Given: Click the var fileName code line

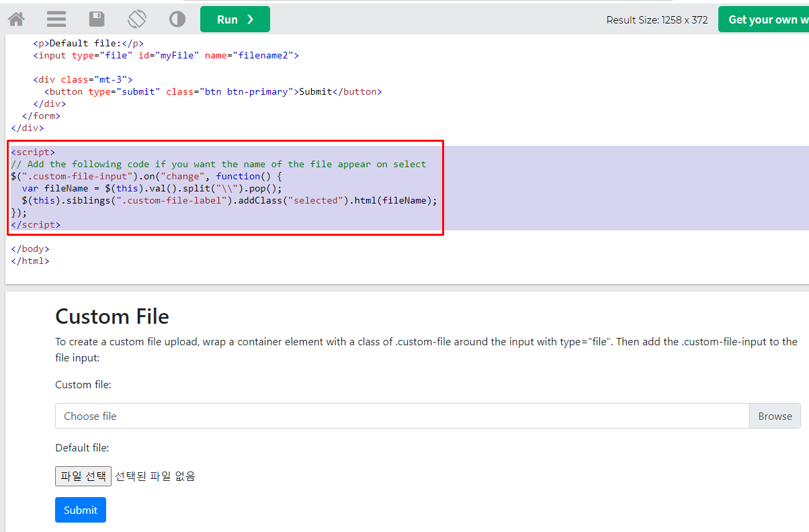Looking at the screenshot, I should click(x=152, y=188).
